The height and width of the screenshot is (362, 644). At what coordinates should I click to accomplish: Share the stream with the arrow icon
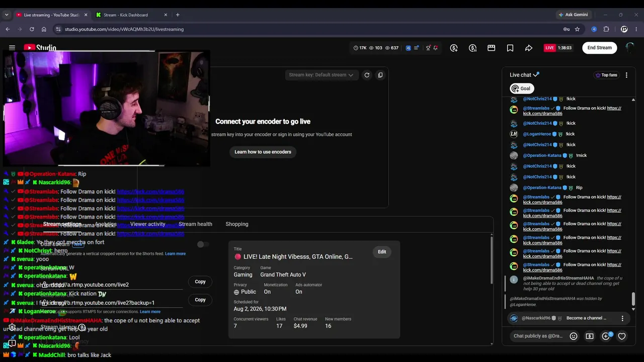[529, 48]
